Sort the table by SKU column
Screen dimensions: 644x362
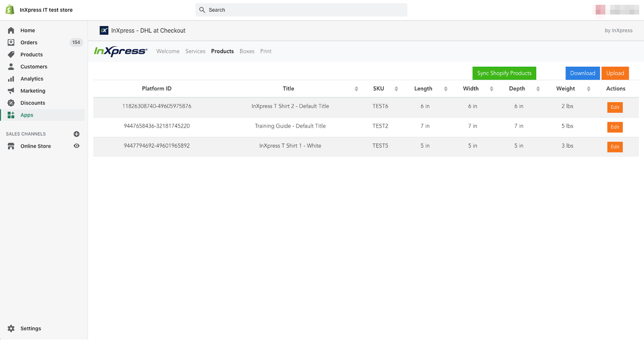(395, 88)
